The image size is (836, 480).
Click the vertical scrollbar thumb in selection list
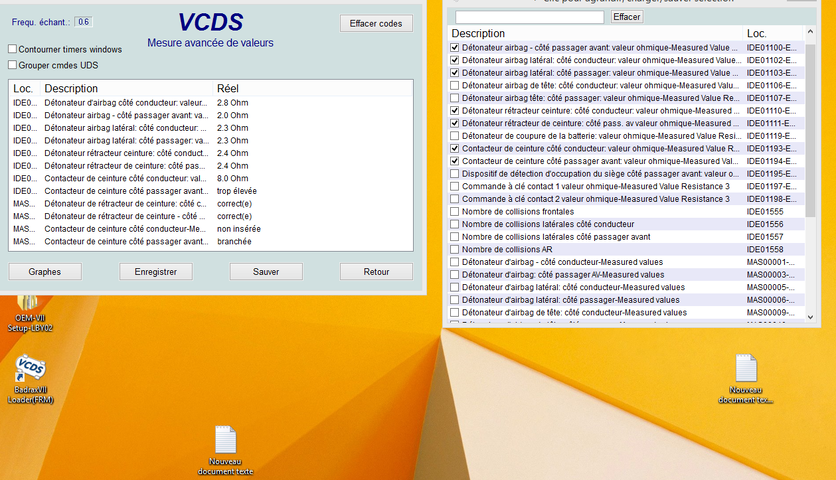click(810, 131)
